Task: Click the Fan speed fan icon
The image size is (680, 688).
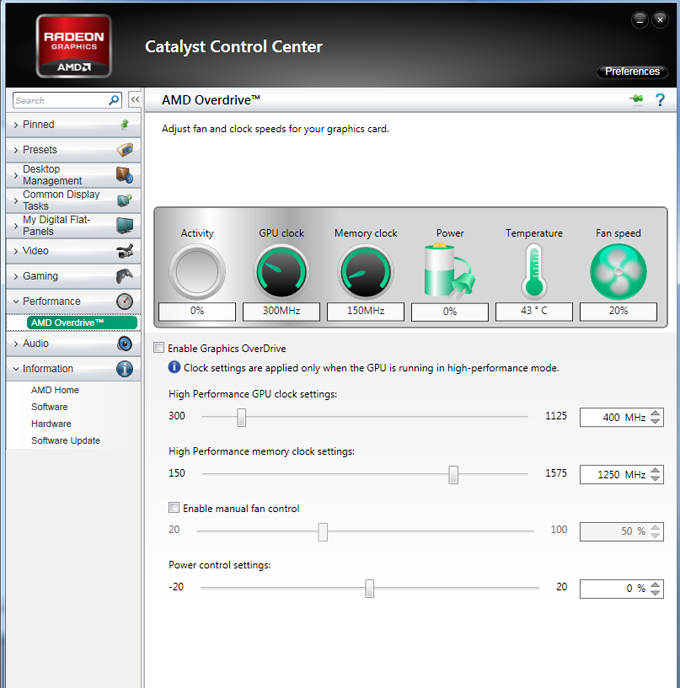Action: pos(618,272)
